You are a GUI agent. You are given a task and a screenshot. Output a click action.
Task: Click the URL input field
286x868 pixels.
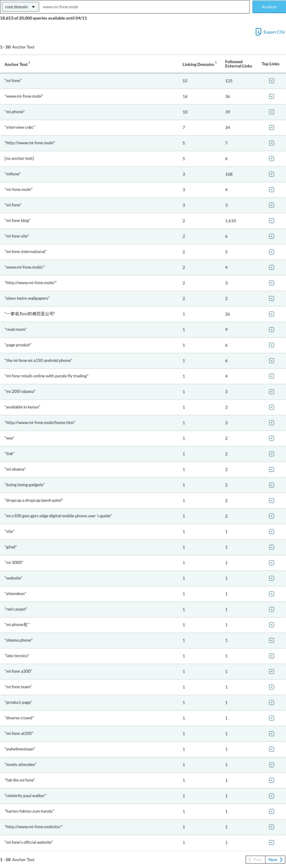click(145, 7)
